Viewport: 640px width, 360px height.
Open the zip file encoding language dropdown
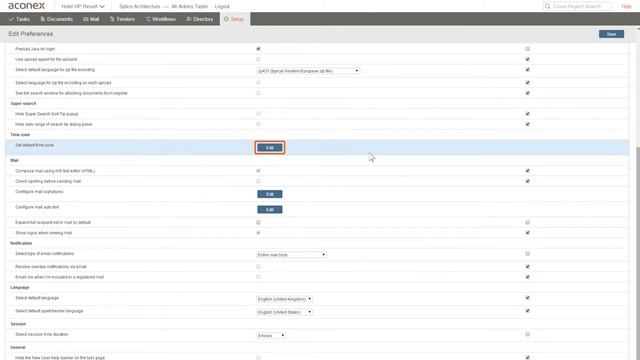[308, 71]
